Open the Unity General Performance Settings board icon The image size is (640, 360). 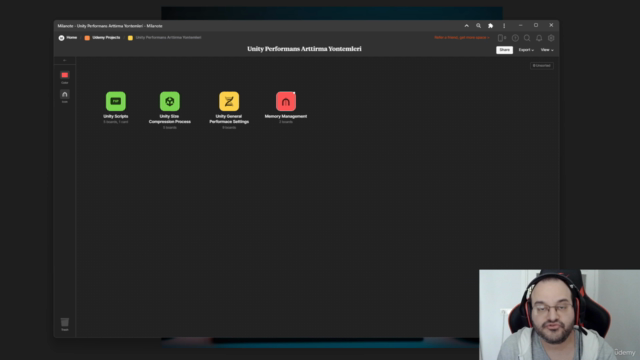pos(229,101)
